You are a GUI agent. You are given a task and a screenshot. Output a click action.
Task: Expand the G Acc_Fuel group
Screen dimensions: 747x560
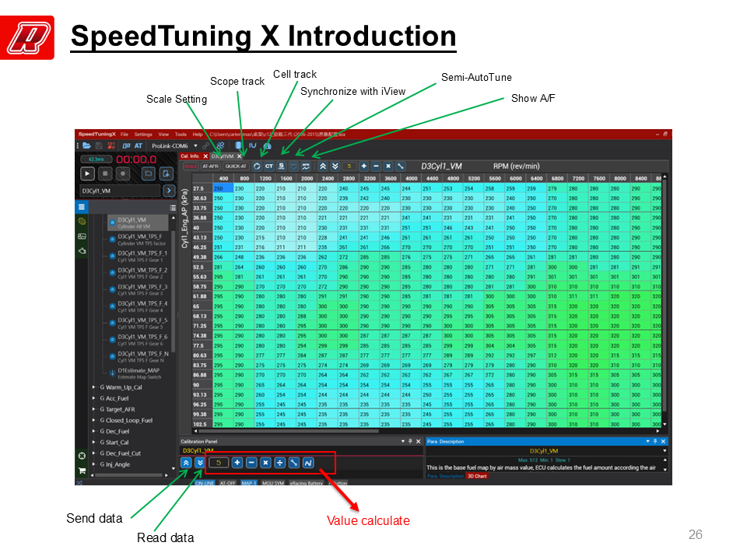(94, 398)
